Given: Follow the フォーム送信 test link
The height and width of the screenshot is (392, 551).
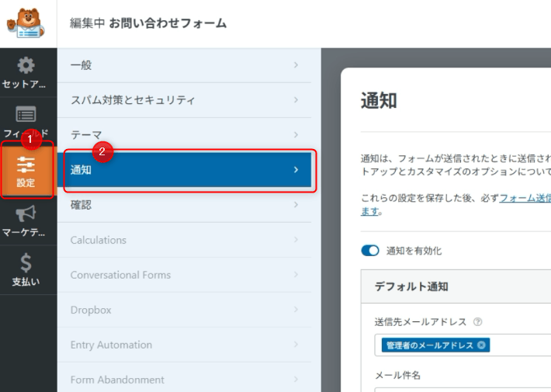Looking at the screenshot, I should (525, 198).
